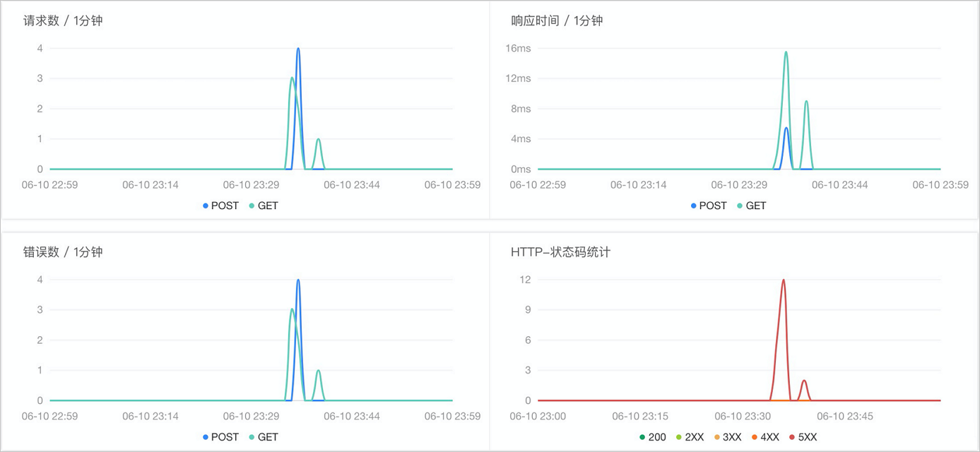Toggle POST series in the 响应时间 chart legend
Viewport: 980px width, 452px height.
[x=709, y=206]
